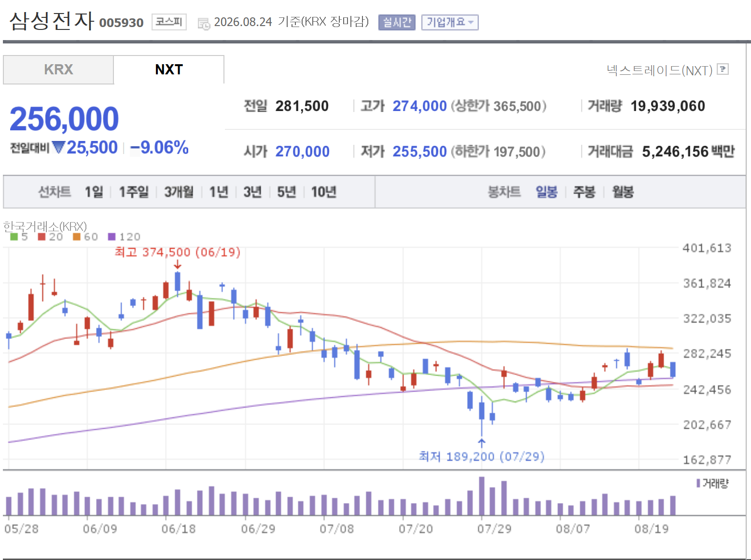Open the 기업개요 dropdown
Viewport: 751px width, 560px height.
[450, 22]
